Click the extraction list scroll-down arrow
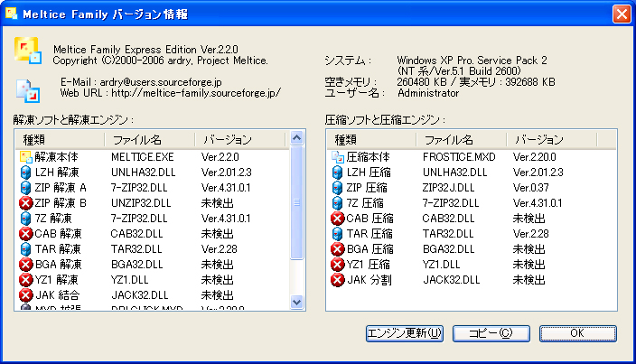636x364 pixels. tap(297, 302)
